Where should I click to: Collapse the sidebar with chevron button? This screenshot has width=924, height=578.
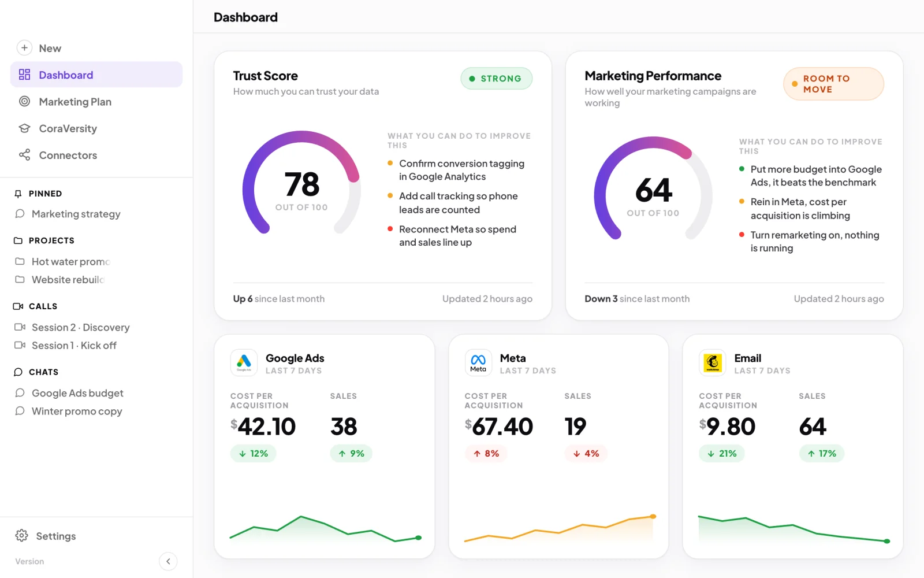[x=168, y=561]
